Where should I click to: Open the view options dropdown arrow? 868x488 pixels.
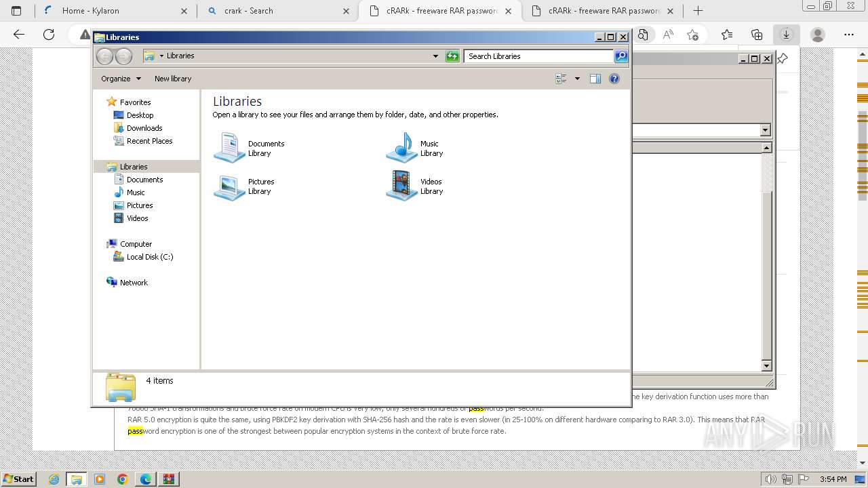577,79
